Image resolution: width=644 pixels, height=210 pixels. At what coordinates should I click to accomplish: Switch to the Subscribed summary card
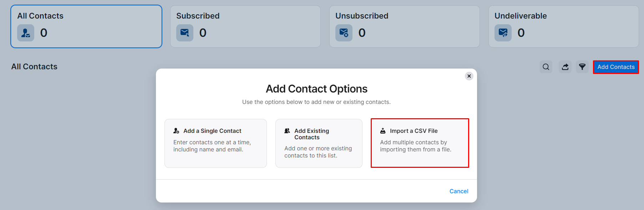coord(245,26)
